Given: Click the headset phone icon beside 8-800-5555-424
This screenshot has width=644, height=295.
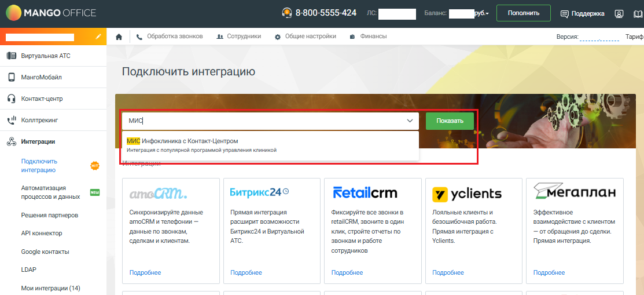Looking at the screenshot, I should tap(286, 13).
